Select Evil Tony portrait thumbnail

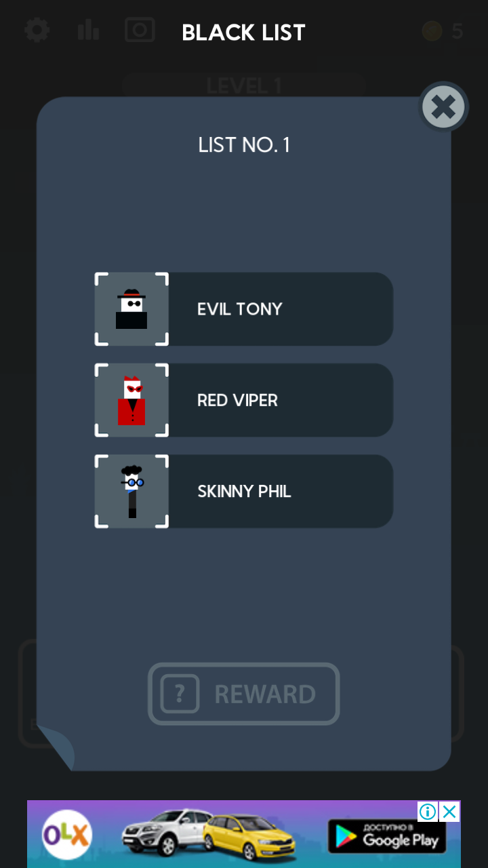(x=131, y=309)
